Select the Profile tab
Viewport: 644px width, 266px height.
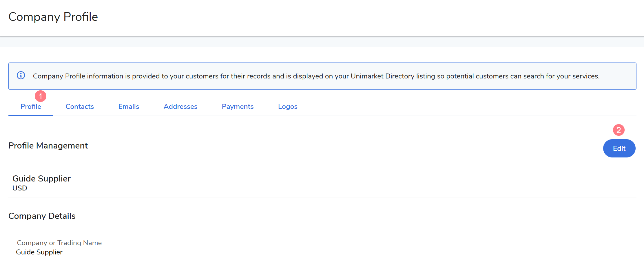tap(31, 107)
